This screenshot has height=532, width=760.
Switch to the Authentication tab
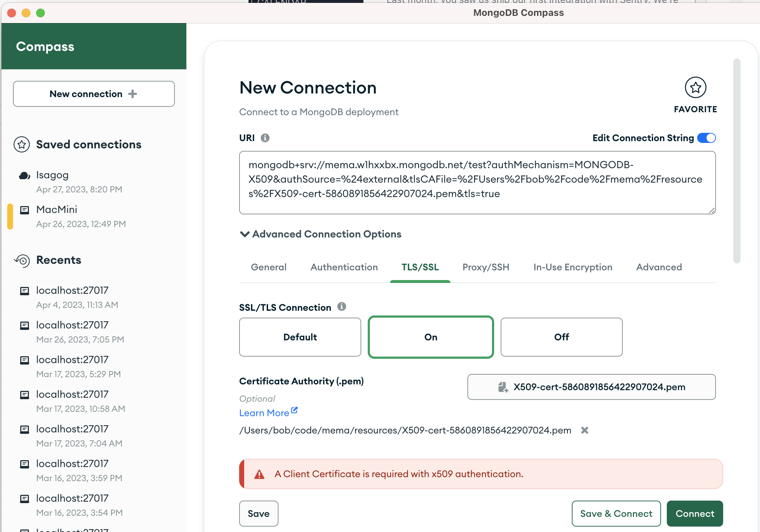click(344, 267)
